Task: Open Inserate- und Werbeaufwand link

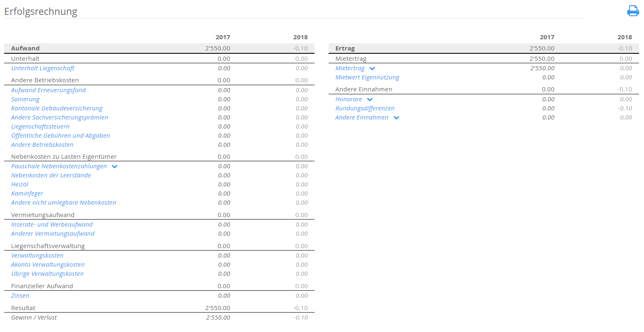Action: click(x=52, y=225)
